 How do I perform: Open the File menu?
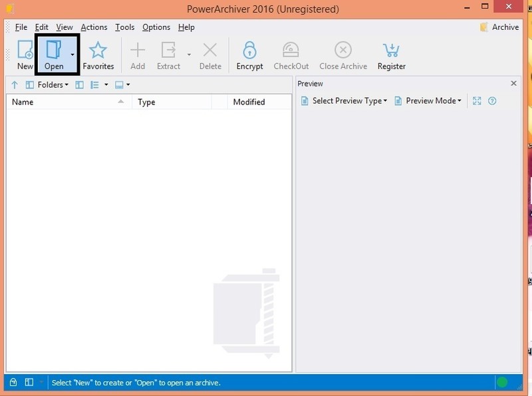click(21, 27)
